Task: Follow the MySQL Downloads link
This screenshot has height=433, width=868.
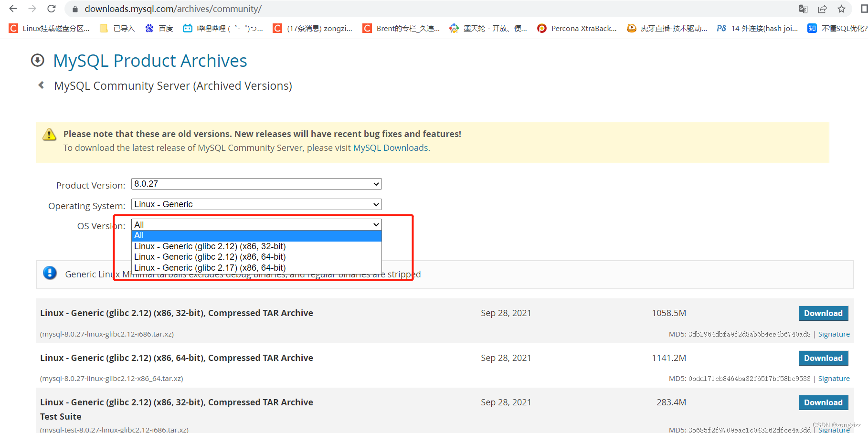Action: pyautogui.click(x=391, y=148)
